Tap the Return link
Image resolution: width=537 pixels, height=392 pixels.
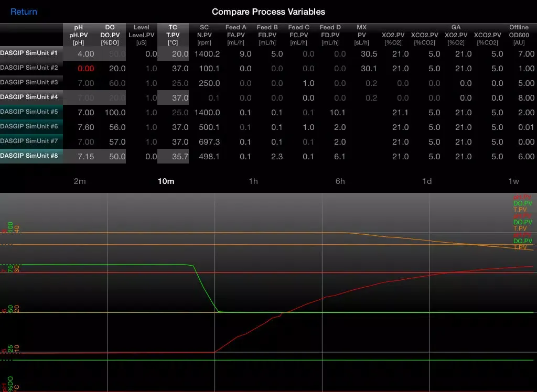tap(24, 12)
